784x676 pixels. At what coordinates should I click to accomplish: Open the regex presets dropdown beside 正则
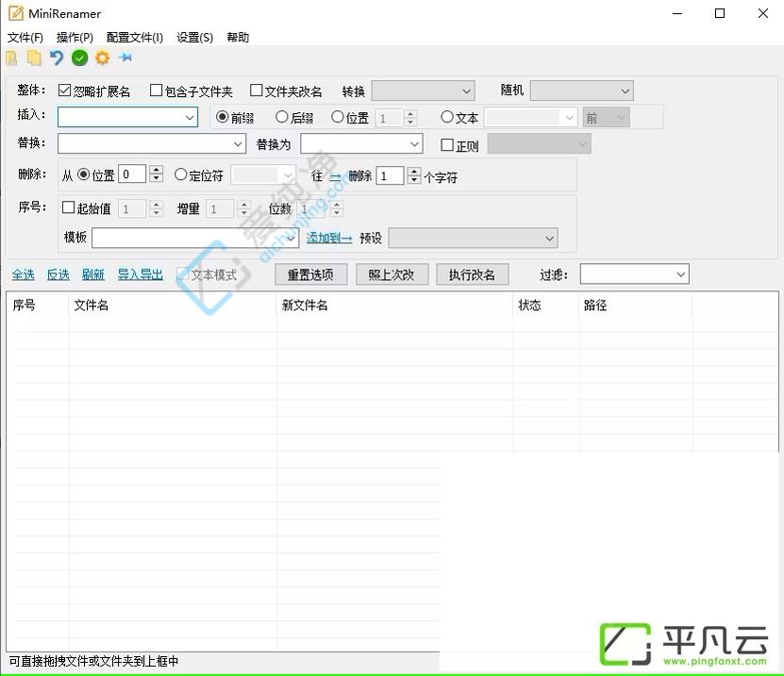pos(539,144)
